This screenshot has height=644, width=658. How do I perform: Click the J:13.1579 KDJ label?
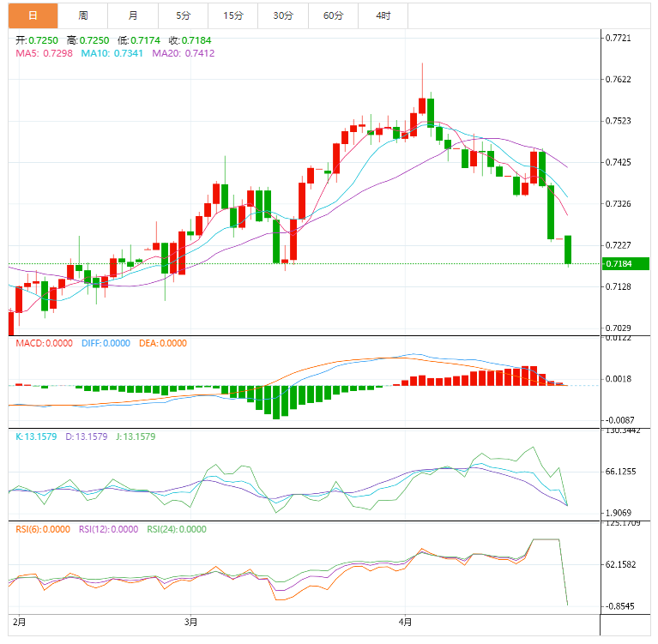[x=136, y=436]
